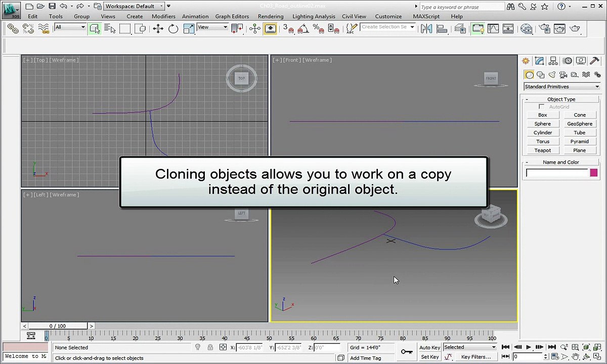The image size is (607, 364).
Task: Choose the Rectangular Selection Region tool
Action: 125,29
